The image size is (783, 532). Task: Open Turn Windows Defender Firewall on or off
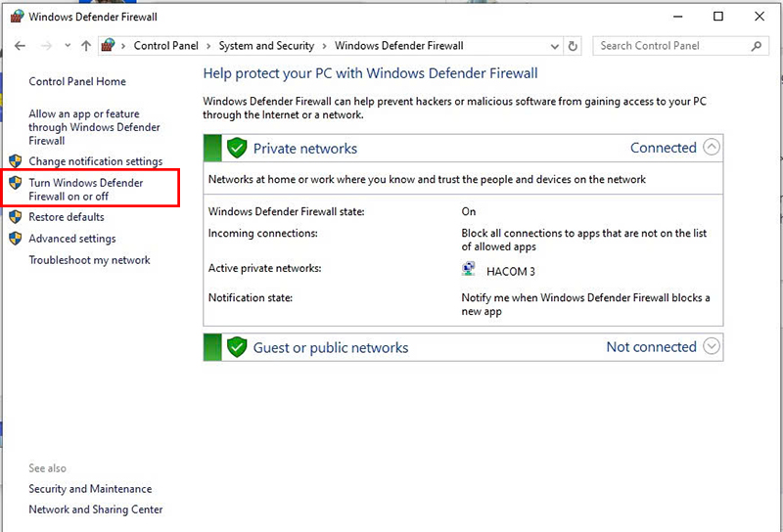point(86,189)
